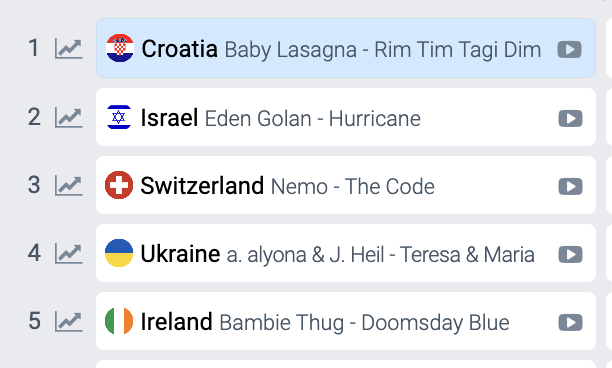This screenshot has height=368, width=612.
Task: Click the Ireland flag icon
Action: click(x=119, y=321)
